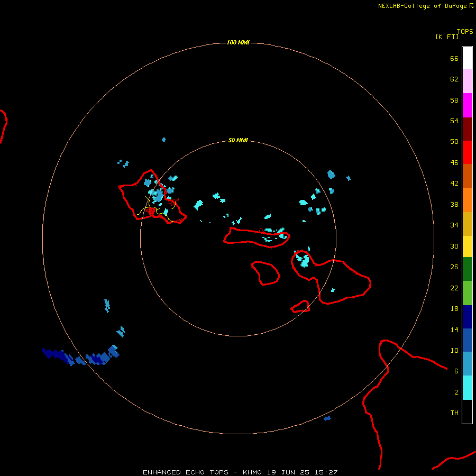Click the 15:27 timestamp in footer
Image resolution: width=476 pixels, height=476 pixels.
click(326, 472)
